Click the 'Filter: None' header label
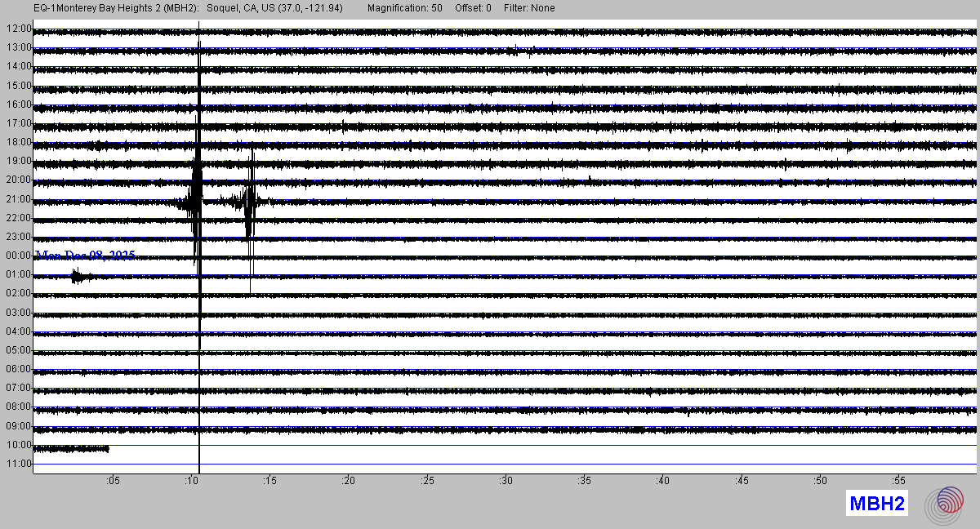Screen dimensions: 980x529 [x=530, y=8]
